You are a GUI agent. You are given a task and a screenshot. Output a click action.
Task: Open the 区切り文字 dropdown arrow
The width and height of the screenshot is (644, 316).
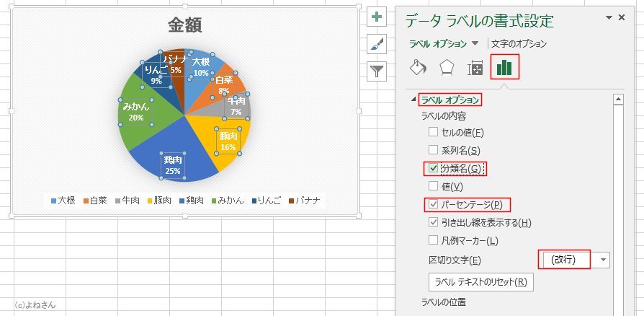click(x=603, y=260)
